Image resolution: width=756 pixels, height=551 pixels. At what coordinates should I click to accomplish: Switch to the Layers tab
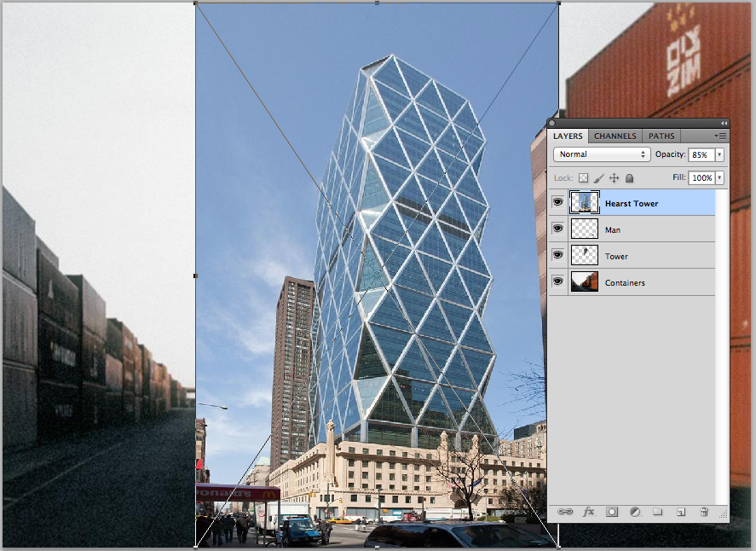tap(568, 136)
